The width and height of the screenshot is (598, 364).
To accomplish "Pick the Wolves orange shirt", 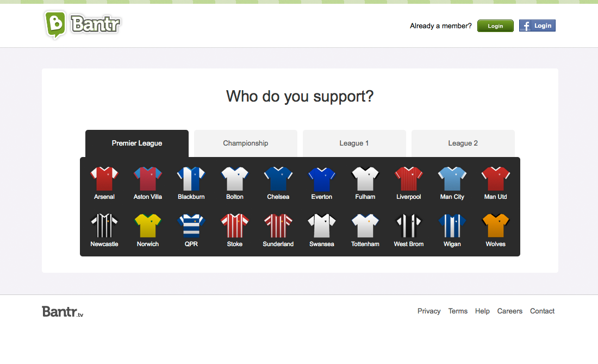I will tap(495, 225).
